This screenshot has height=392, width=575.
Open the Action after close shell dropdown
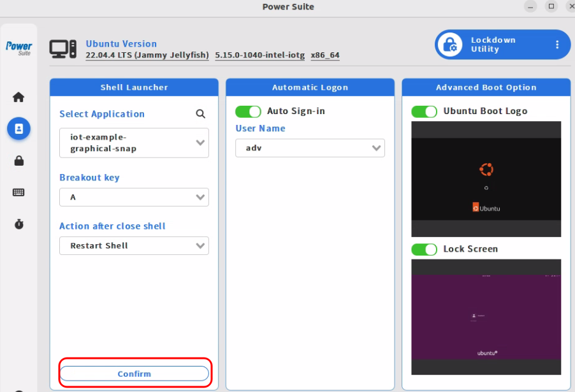pyautogui.click(x=135, y=245)
